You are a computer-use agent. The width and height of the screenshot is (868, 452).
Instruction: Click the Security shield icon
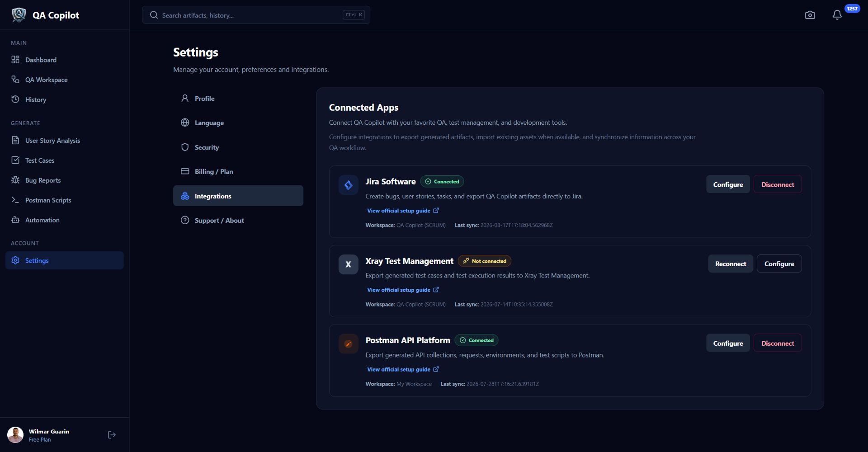tap(185, 147)
